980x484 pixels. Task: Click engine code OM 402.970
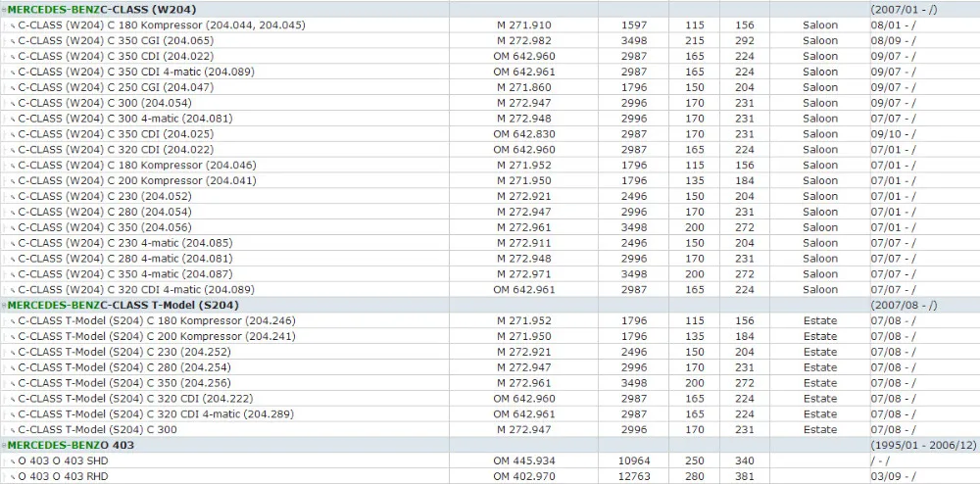point(524,476)
